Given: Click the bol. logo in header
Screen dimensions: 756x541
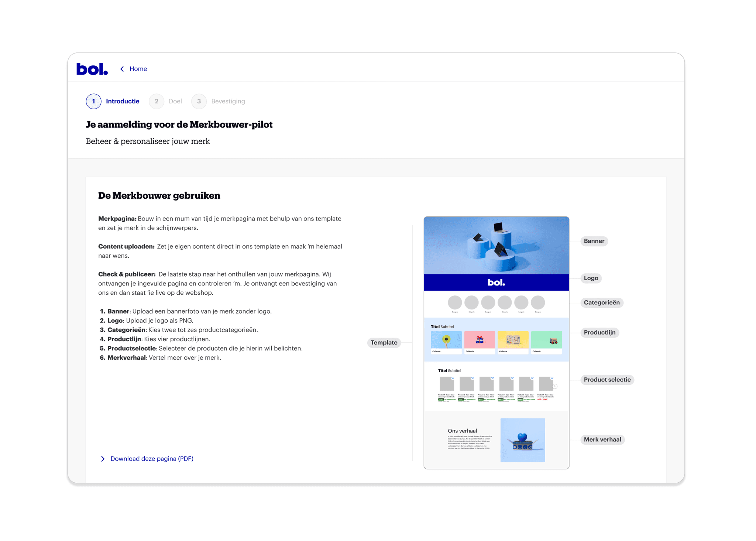Looking at the screenshot, I should (92, 69).
